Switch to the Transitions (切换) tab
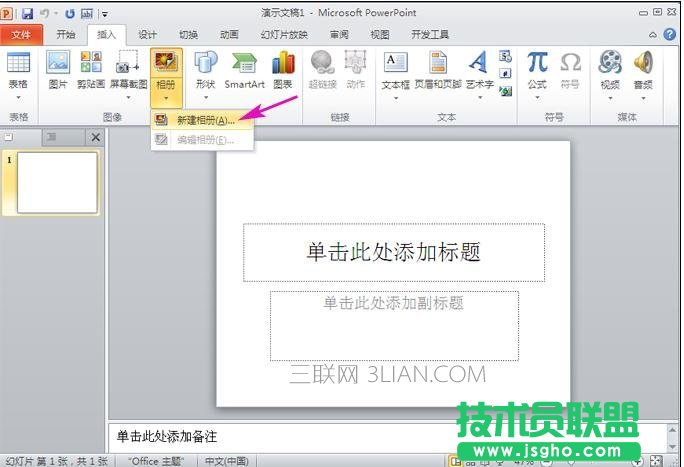Viewport: 684px width, 467px height. (188, 34)
